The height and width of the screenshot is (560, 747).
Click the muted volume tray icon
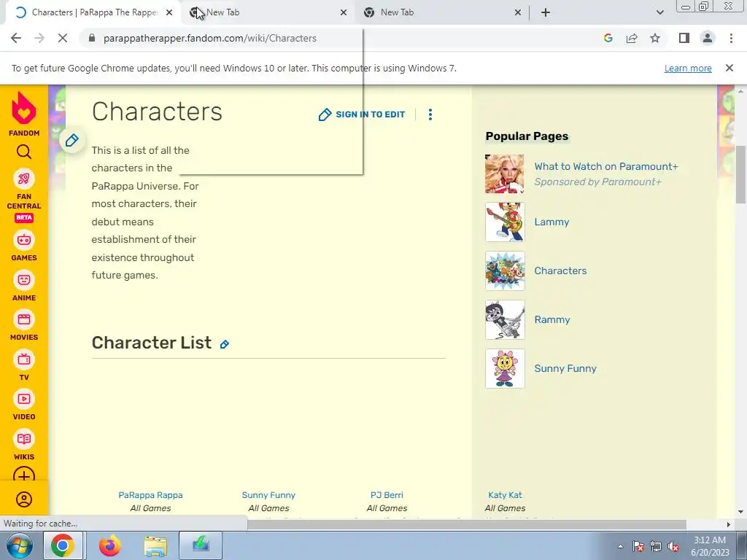point(673,546)
